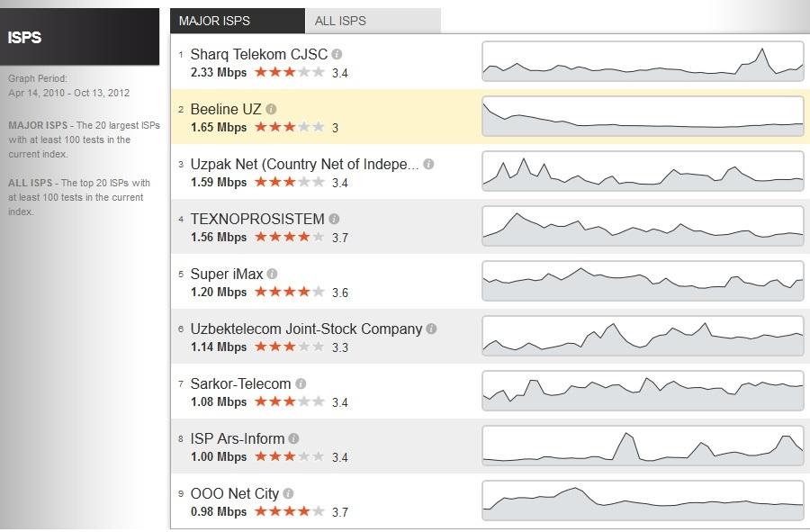Viewport: 810px width, 532px height.
Task: Click info icon next to Sharq Telekom CJSC
Action: (x=337, y=54)
